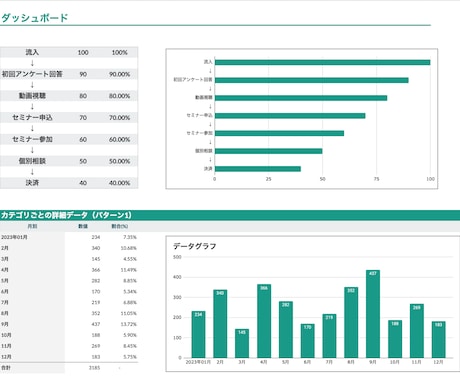Select the 流入 label cell in funnel table
This screenshot has height=380, width=460.
point(32,52)
